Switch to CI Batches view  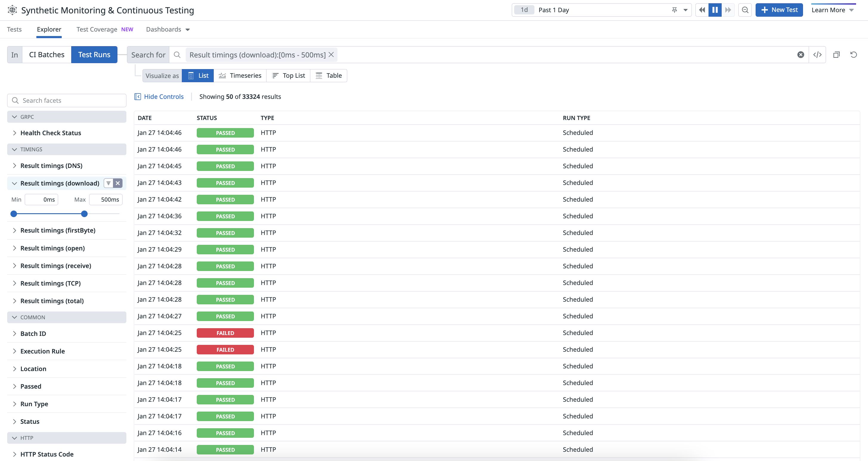pos(46,54)
